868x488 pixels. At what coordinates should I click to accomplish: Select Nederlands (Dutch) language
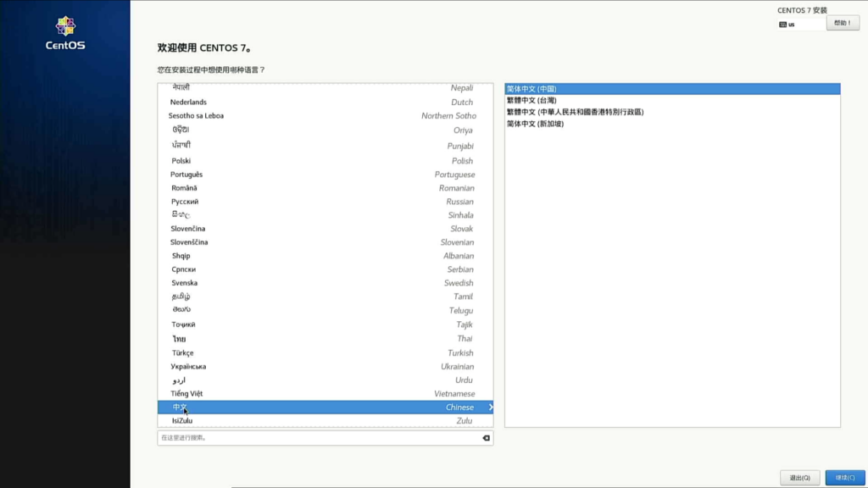pyautogui.click(x=325, y=102)
